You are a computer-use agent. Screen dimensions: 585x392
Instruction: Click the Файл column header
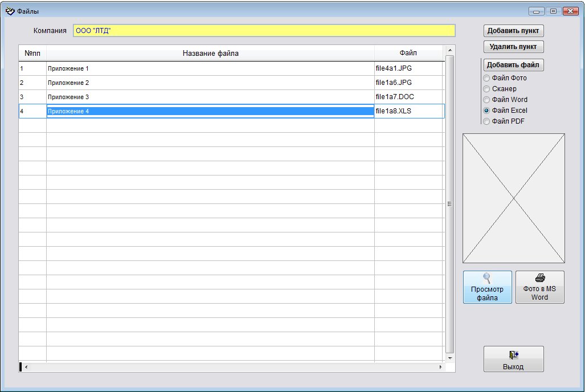408,53
